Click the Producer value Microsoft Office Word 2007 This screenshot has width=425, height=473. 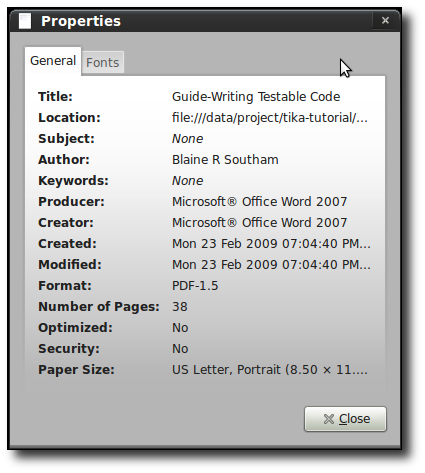click(x=259, y=202)
